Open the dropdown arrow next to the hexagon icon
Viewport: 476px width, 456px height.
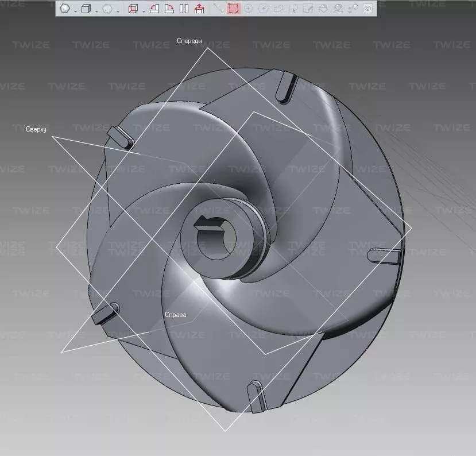tap(75, 10)
